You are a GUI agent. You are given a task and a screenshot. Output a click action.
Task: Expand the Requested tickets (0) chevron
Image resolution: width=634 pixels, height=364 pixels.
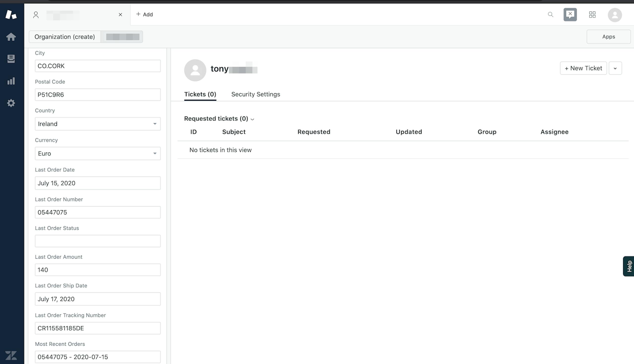coord(252,119)
